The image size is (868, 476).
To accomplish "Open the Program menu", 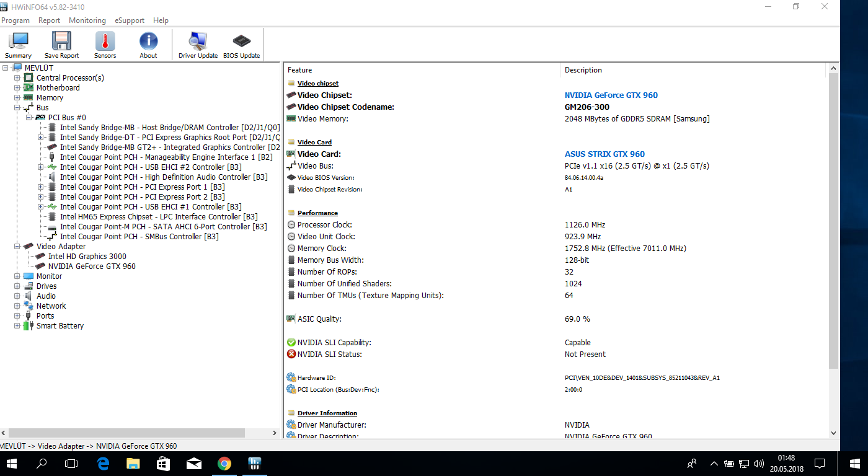I will pyautogui.click(x=15, y=20).
